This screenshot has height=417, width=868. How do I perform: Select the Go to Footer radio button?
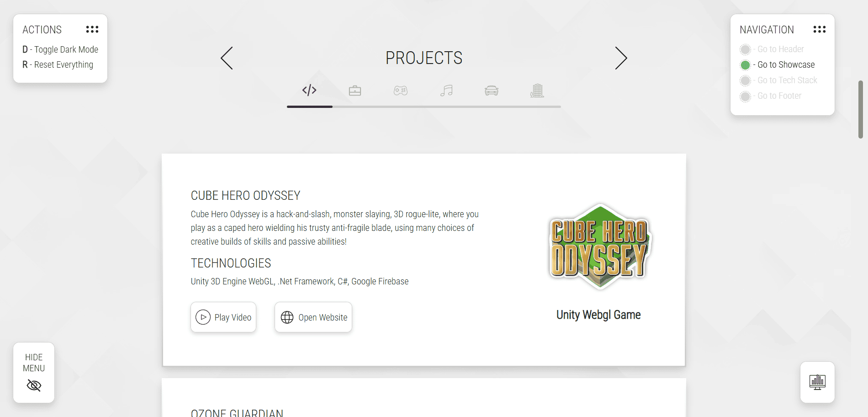746,96
